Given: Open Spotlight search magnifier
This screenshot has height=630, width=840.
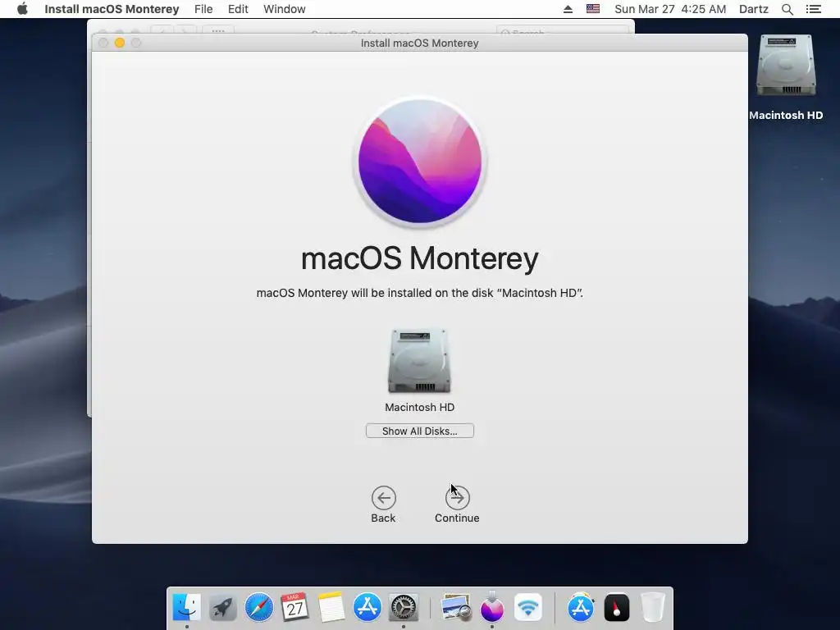Looking at the screenshot, I should click(x=787, y=9).
